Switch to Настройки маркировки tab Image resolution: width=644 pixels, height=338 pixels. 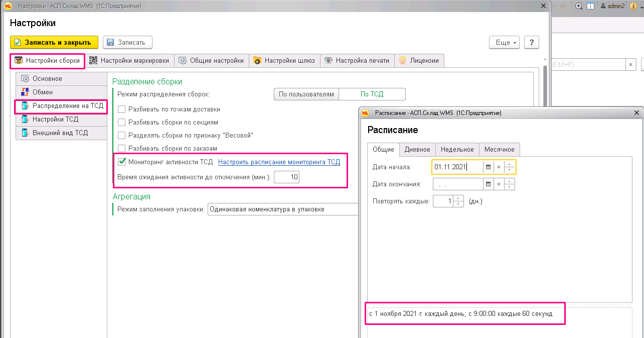pos(129,61)
